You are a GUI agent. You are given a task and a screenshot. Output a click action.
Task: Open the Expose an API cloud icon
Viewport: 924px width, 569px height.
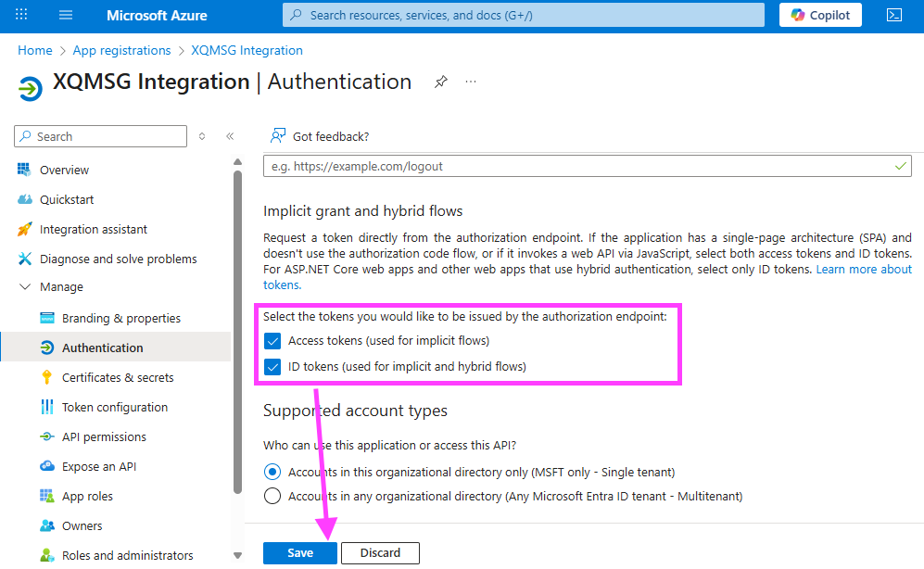(47, 466)
